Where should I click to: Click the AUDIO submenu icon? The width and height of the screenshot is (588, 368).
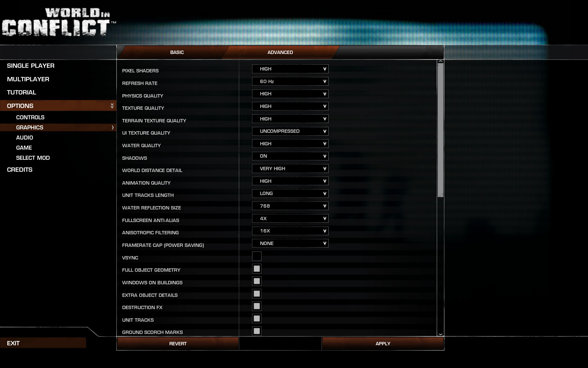coord(24,137)
